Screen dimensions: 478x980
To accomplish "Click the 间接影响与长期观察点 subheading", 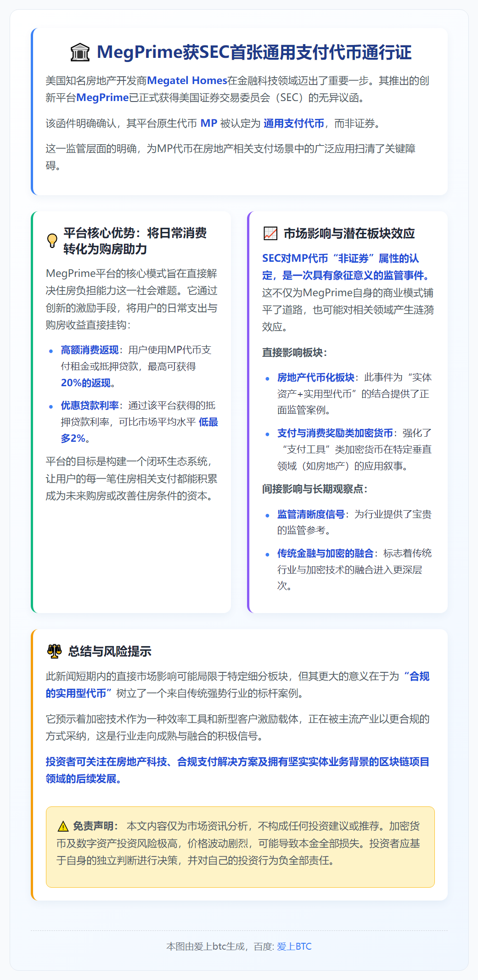I will coord(315,489).
